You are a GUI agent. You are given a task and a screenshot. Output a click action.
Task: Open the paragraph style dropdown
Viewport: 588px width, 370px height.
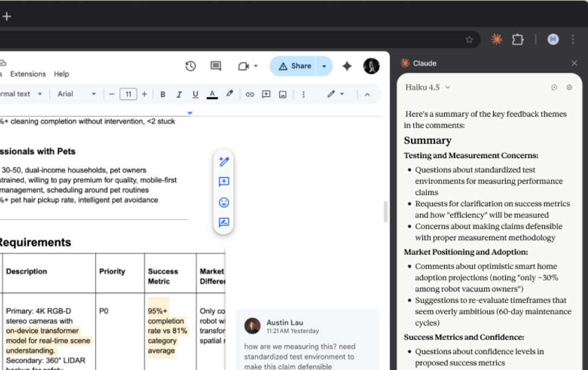pyautogui.click(x=21, y=94)
